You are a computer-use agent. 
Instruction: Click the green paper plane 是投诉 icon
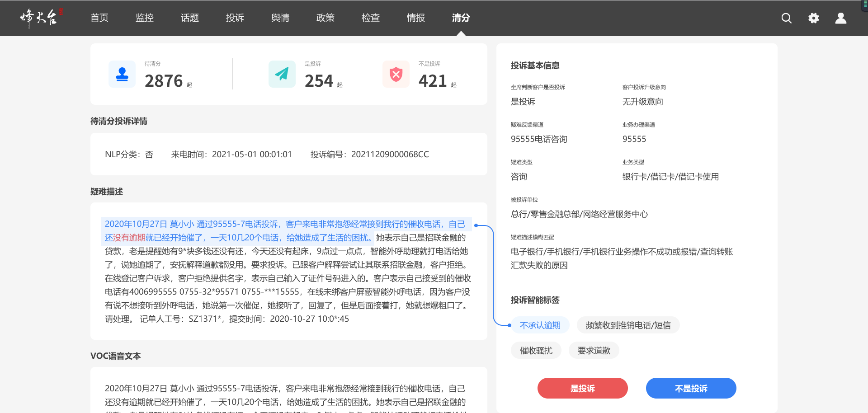(282, 74)
